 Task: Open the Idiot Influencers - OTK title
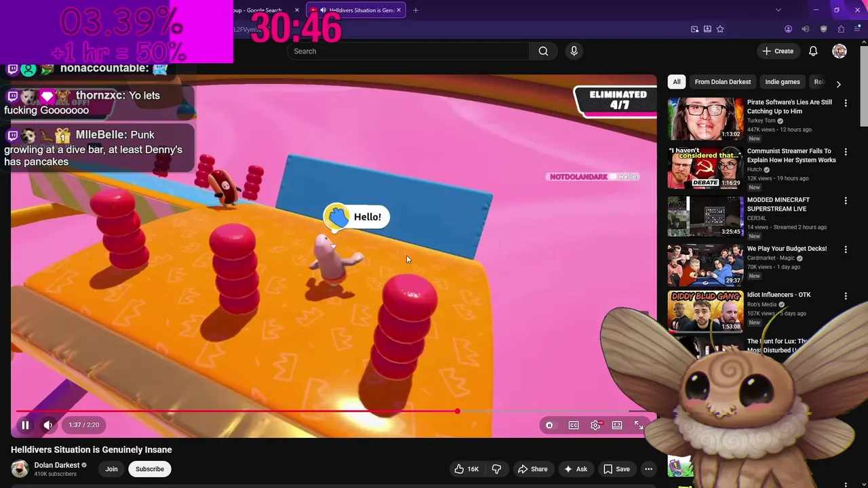[x=778, y=295]
